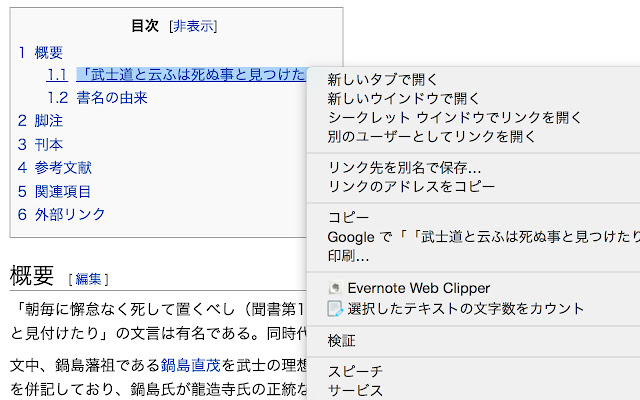Jump to section 1.2 書名の由来
Screen dimensions: 640x400
(111, 98)
